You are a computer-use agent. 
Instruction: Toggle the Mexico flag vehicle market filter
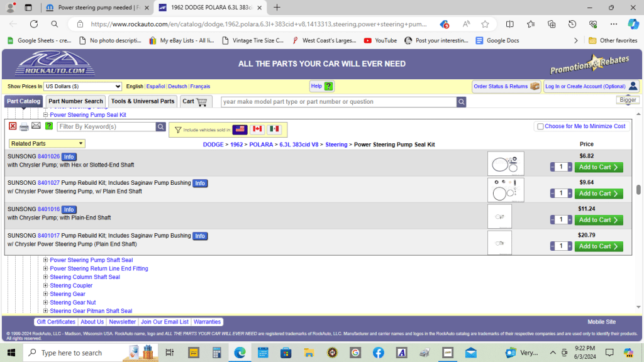pos(274,129)
